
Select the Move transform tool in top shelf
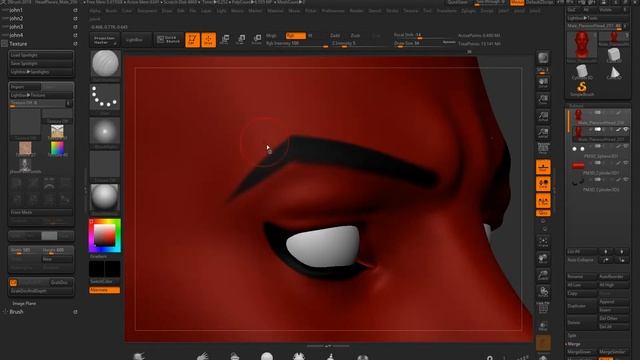click(224, 40)
